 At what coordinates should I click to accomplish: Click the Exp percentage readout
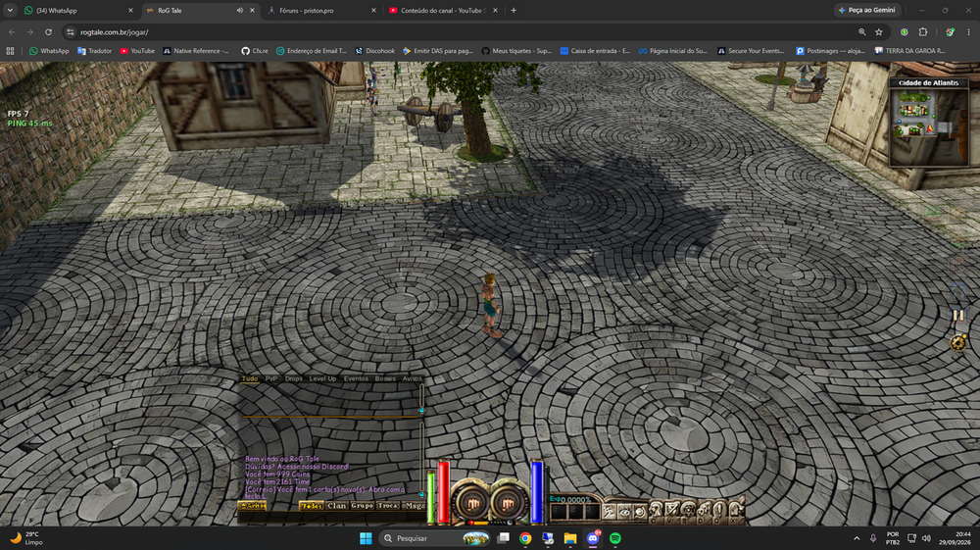pos(570,499)
